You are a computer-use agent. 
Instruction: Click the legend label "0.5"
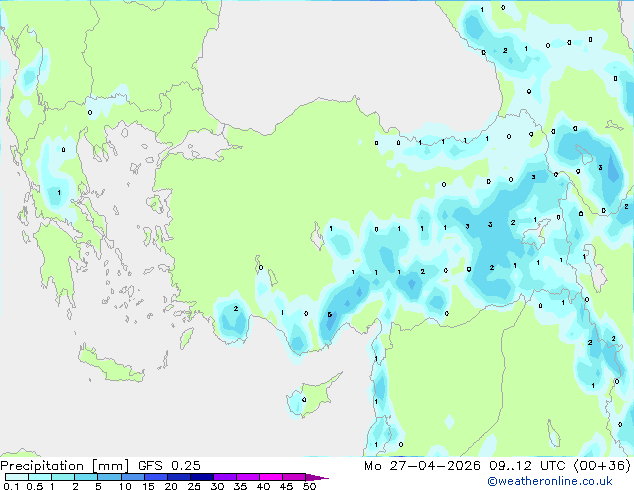34,486
